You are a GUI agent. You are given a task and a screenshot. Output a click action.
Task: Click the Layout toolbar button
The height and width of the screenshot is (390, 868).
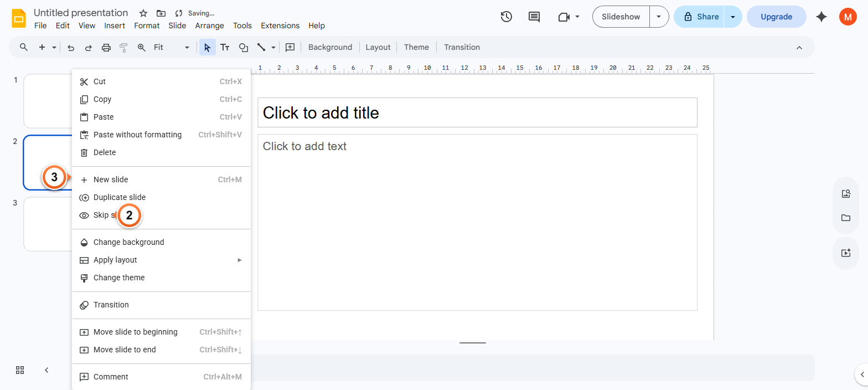pyautogui.click(x=378, y=48)
